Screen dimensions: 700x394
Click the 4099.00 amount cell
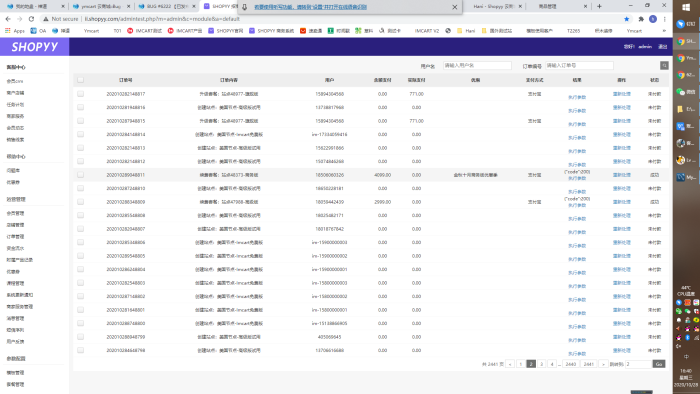[x=383, y=175]
